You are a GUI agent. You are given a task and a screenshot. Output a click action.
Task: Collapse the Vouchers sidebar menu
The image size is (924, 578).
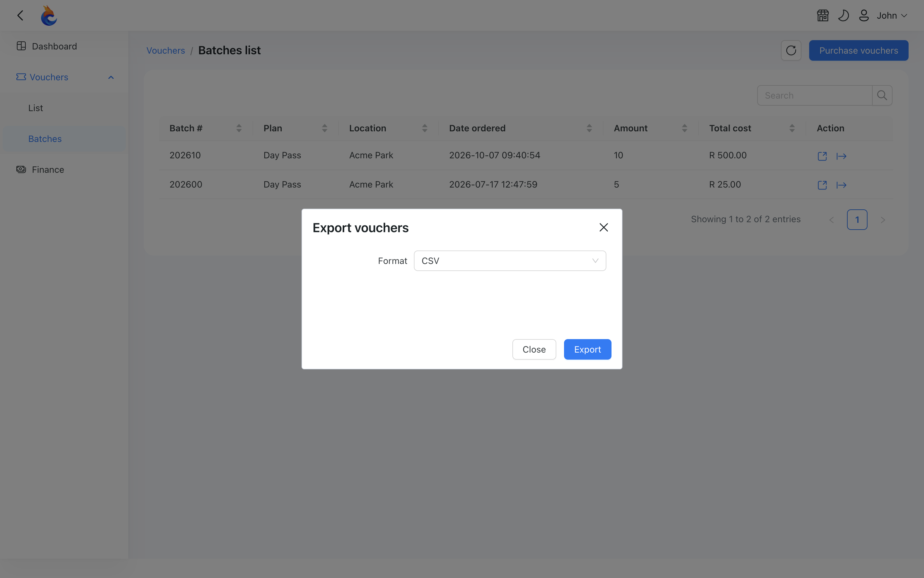click(x=64, y=77)
